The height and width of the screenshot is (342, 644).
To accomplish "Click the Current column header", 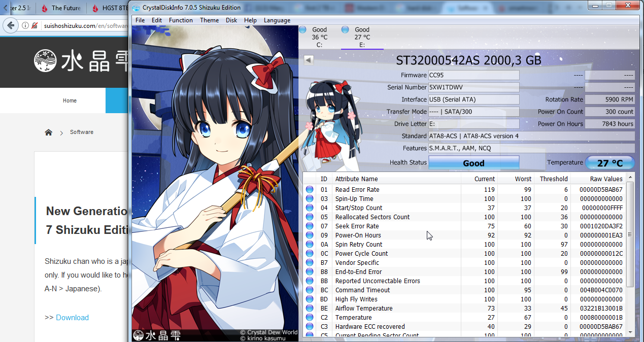I will coord(480,179).
